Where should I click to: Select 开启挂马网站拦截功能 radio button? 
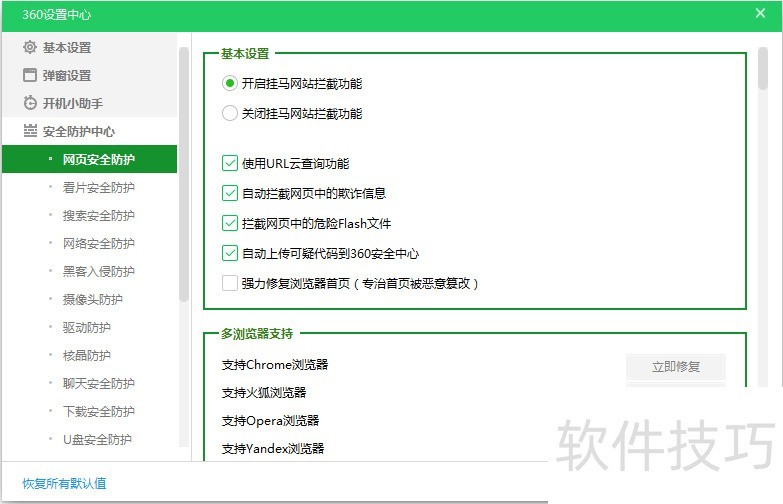(229, 83)
